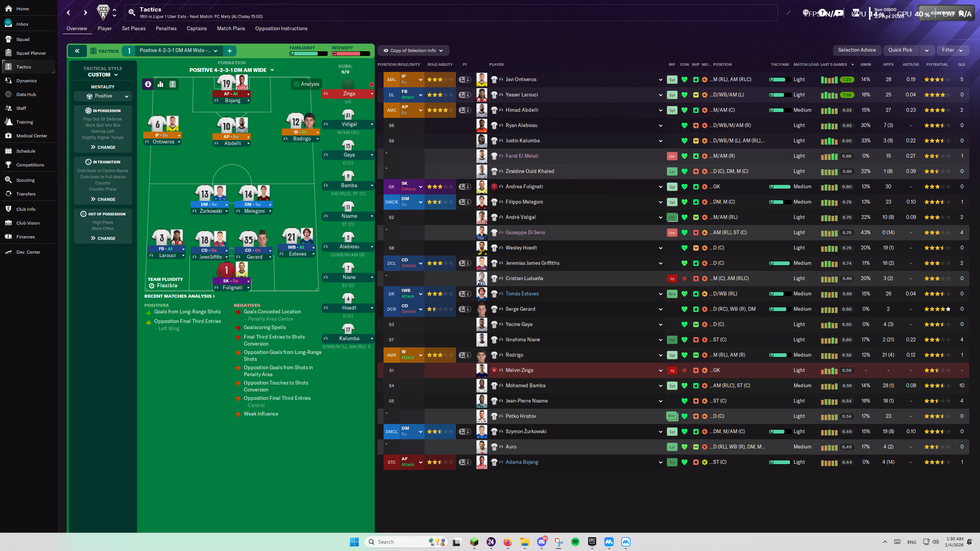Open the Dev. Center from the sidebar

(28, 252)
